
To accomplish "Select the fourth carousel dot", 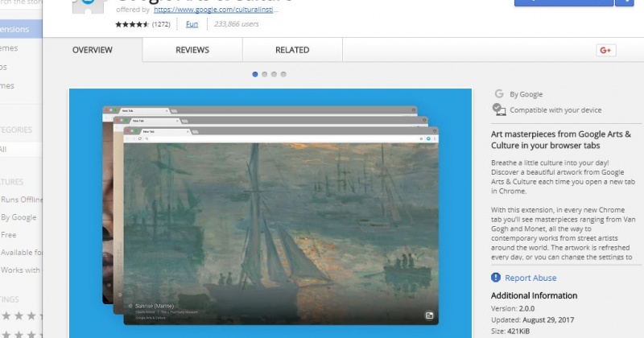I will point(283,74).
